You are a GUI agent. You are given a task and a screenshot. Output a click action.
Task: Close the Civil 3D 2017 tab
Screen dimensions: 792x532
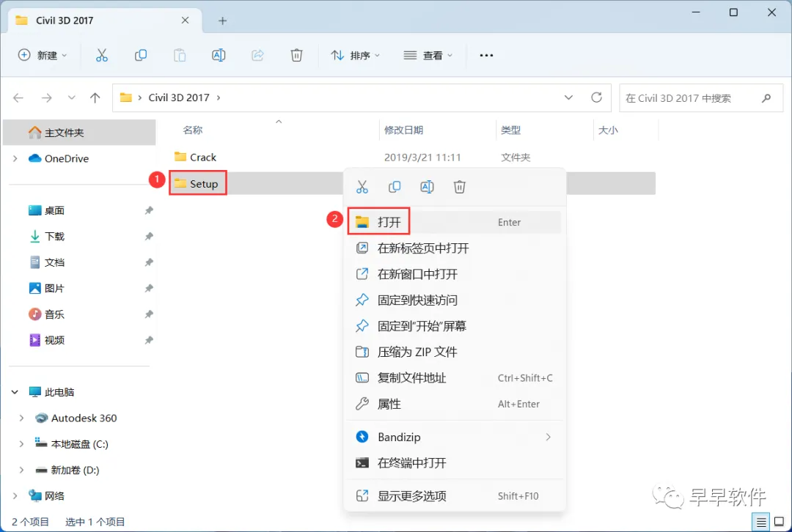185,21
